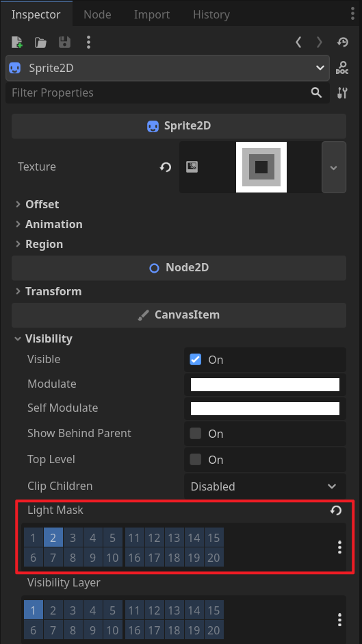Enable the Show Behind Parent checkbox
Image resolution: width=362 pixels, height=644 pixels.
195,433
